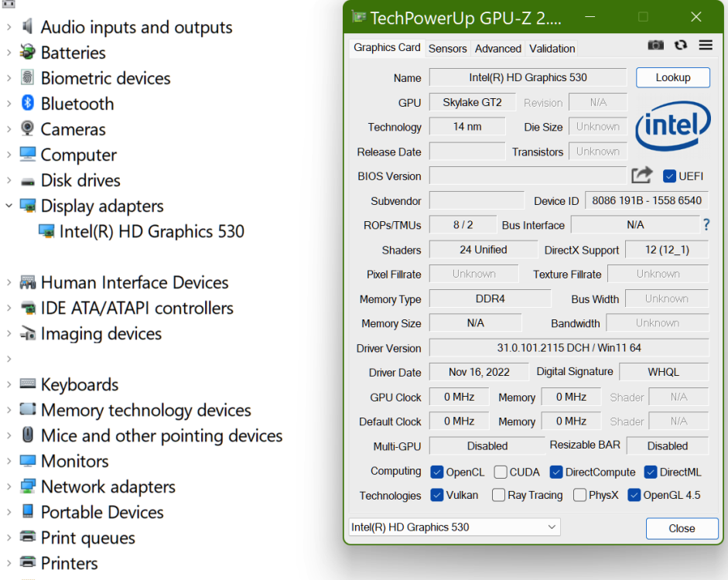
Task: Toggle the DirectCompute checkbox
Action: click(556, 472)
